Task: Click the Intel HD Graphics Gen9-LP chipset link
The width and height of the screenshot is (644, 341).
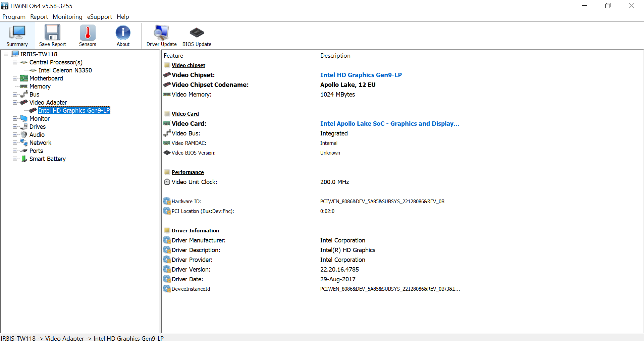Action: pyautogui.click(x=361, y=75)
